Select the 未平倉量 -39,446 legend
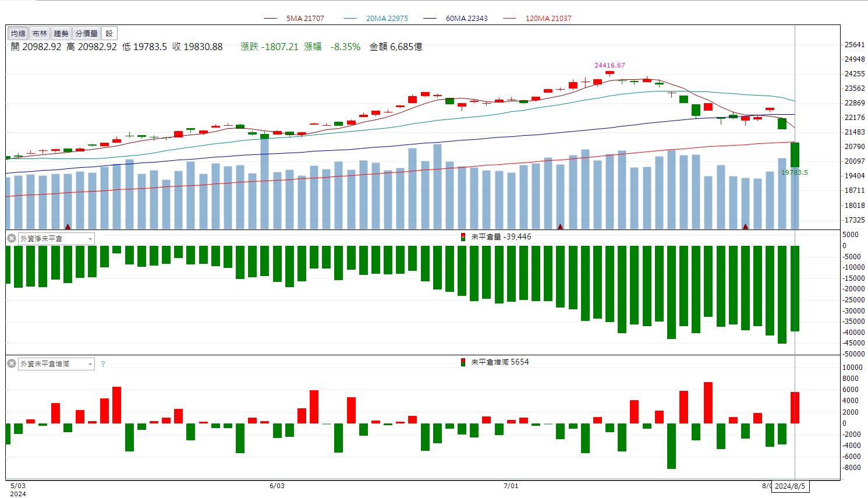This screenshot has width=868, height=498. tap(496, 236)
